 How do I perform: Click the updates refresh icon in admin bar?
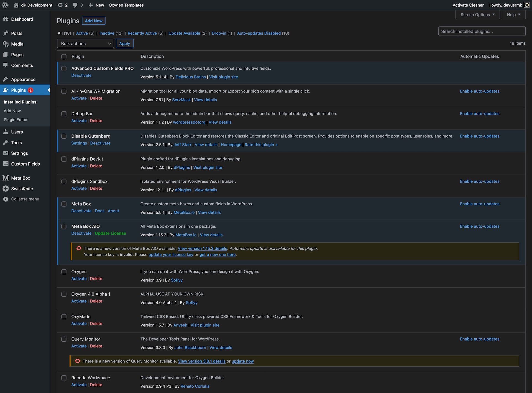click(60, 5)
